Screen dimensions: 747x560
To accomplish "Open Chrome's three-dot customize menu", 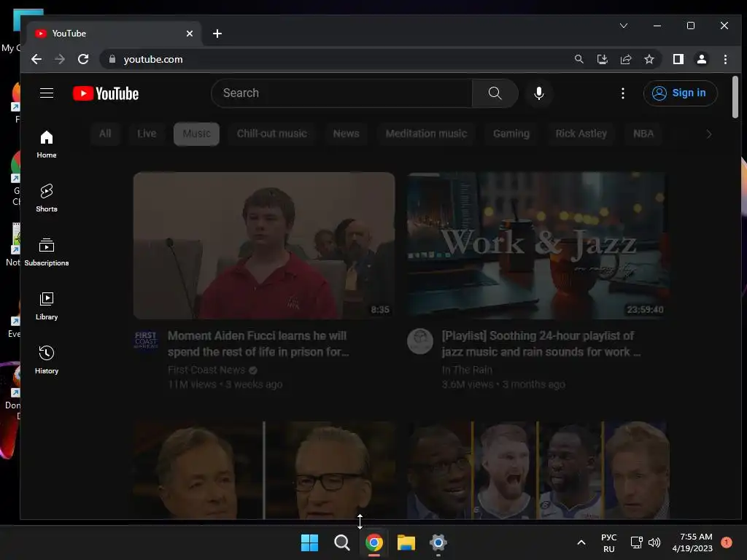I will coord(725,59).
